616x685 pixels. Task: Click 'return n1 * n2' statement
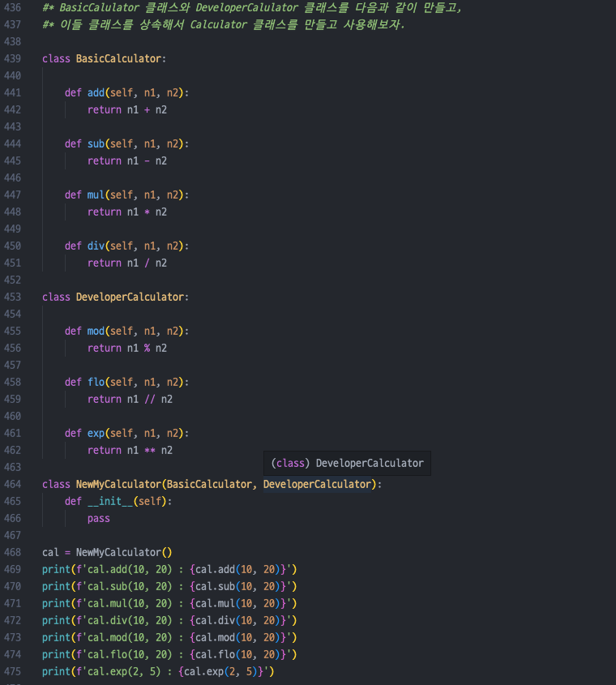point(127,212)
